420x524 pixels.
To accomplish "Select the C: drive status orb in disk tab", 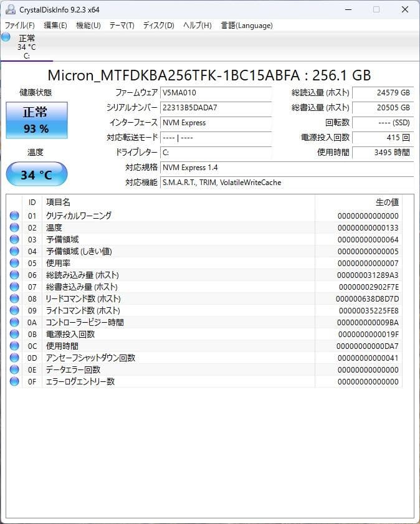I will tap(6, 37).
